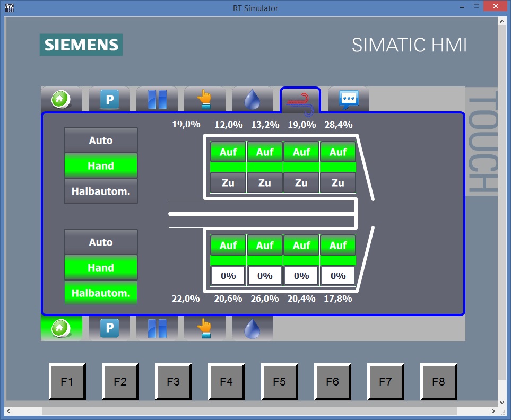511x420 pixels.
Task: Click hand-pointer icon in bottom bar
Action: (205, 328)
